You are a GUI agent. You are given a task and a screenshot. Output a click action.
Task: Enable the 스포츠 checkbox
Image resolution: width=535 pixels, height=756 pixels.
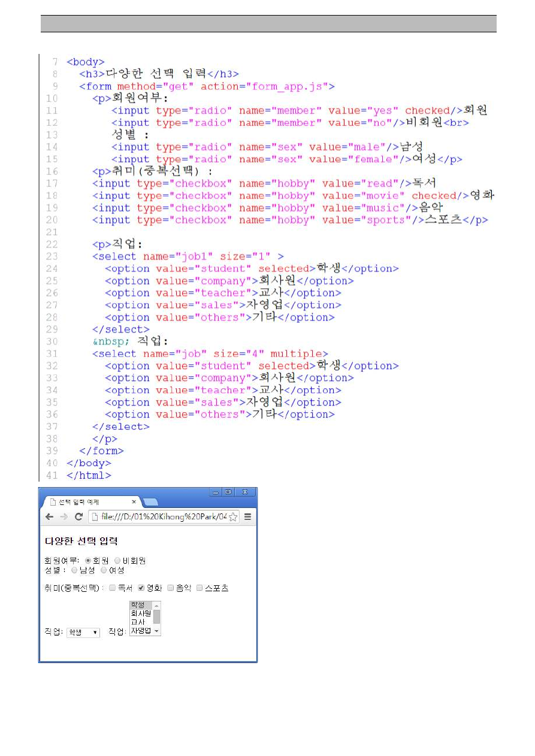click(x=200, y=588)
